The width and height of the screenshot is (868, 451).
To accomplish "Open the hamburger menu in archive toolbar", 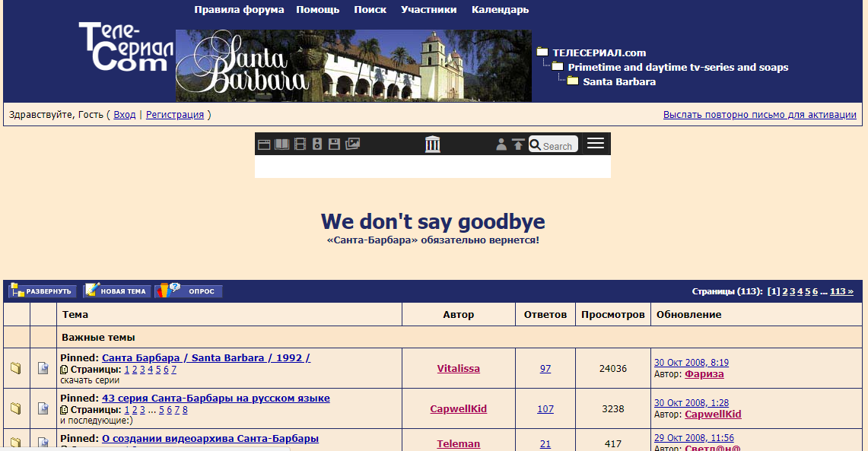I will (596, 143).
